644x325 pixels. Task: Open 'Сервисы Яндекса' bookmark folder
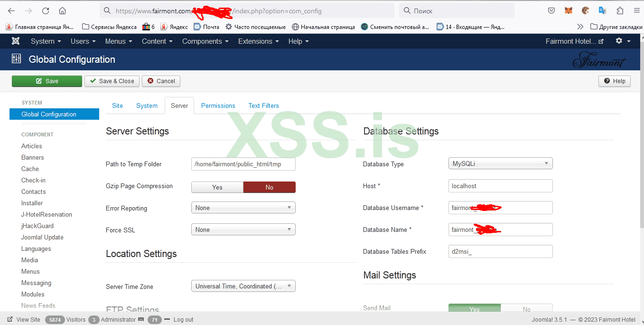[x=109, y=27]
